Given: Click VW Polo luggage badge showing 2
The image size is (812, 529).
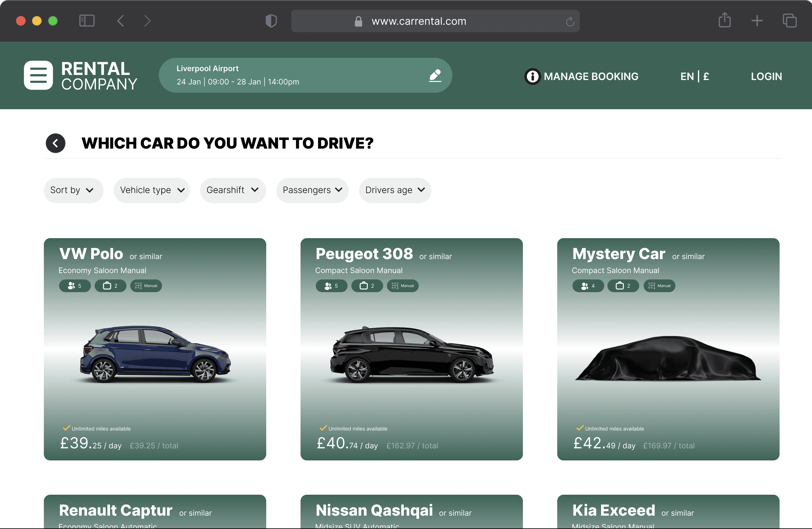Looking at the screenshot, I should click(110, 286).
